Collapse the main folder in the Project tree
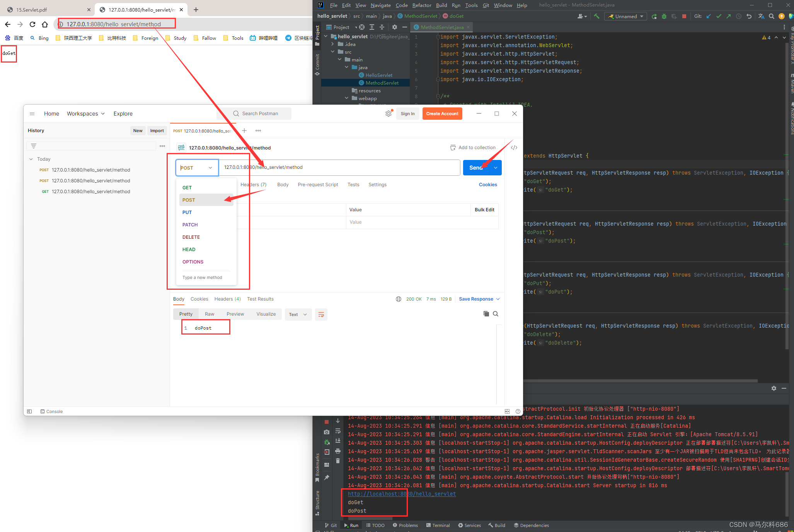 tap(339, 59)
